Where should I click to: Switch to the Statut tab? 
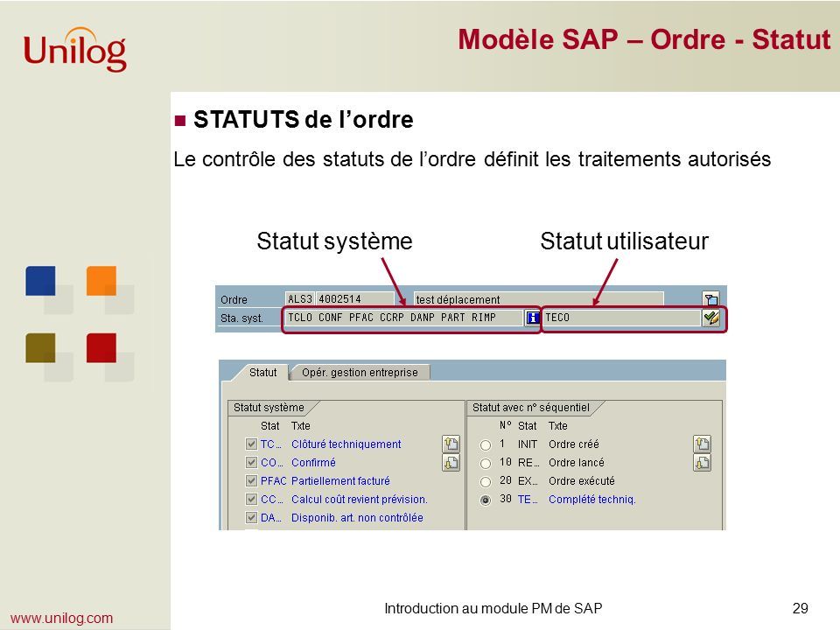point(262,373)
